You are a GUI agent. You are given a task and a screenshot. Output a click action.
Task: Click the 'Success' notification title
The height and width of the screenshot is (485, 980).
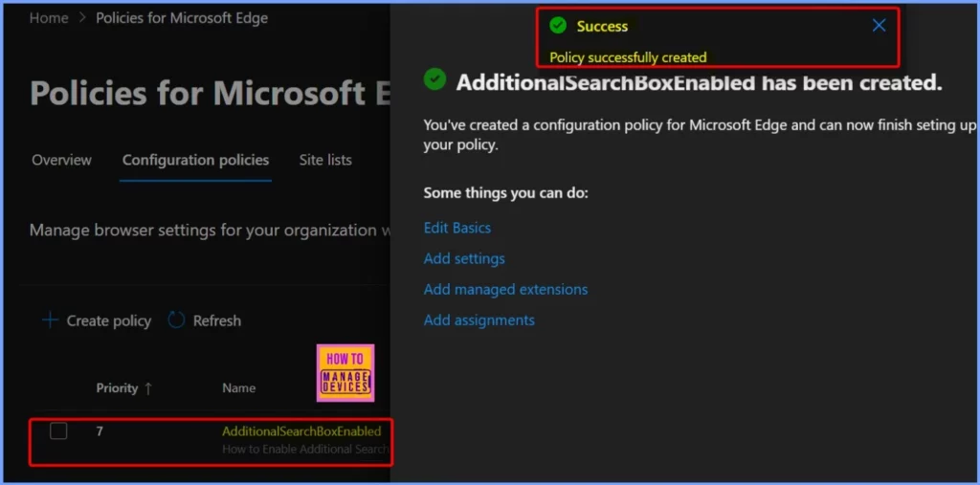click(x=602, y=26)
